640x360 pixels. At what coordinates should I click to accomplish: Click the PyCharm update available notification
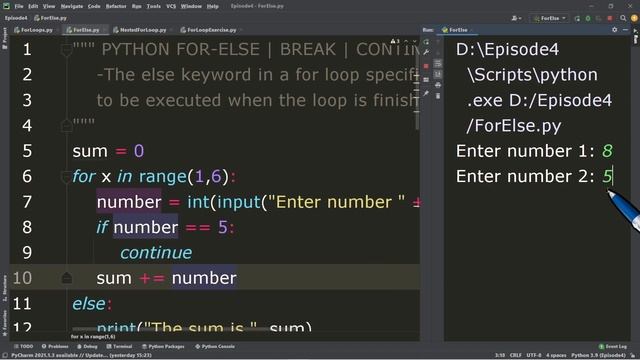pyautogui.click(x=81, y=356)
